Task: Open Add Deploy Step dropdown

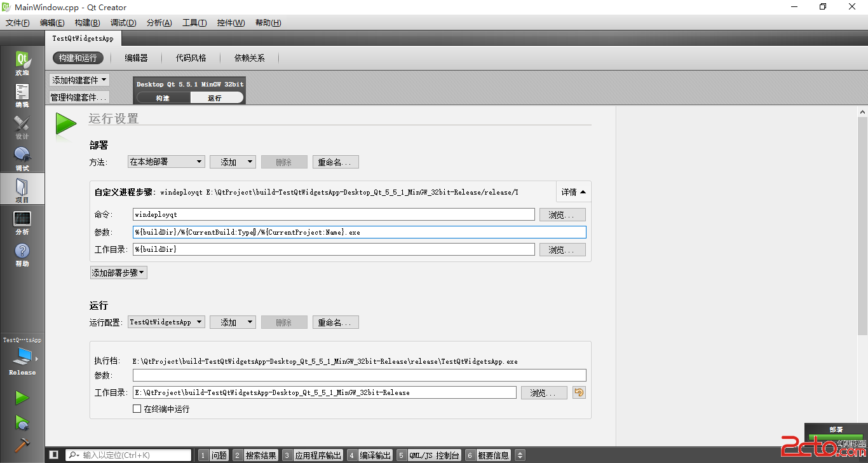Action: tap(119, 273)
